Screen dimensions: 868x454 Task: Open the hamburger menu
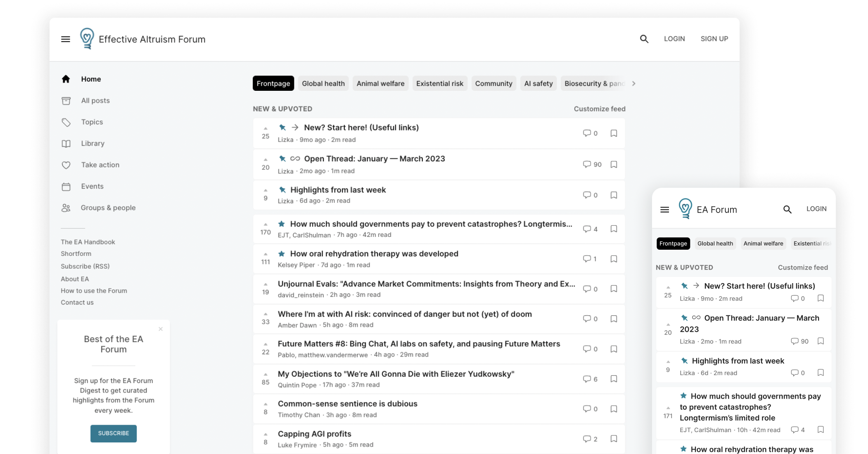click(x=66, y=39)
